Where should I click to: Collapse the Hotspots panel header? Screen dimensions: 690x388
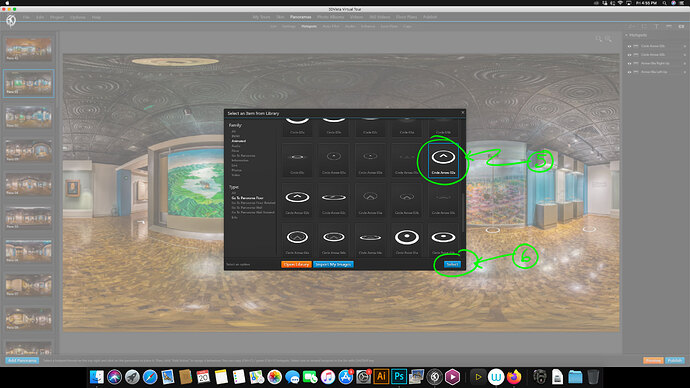[x=626, y=35]
